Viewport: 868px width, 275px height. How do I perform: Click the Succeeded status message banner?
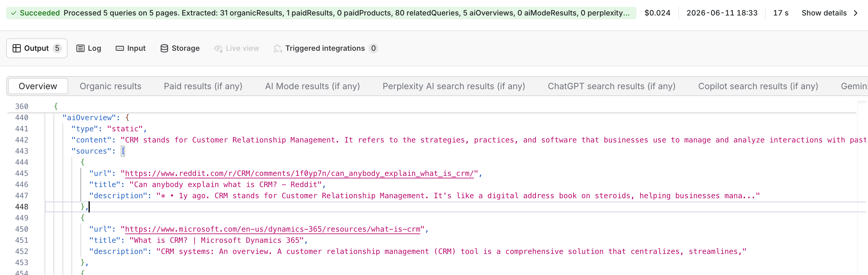click(x=321, y=13)
